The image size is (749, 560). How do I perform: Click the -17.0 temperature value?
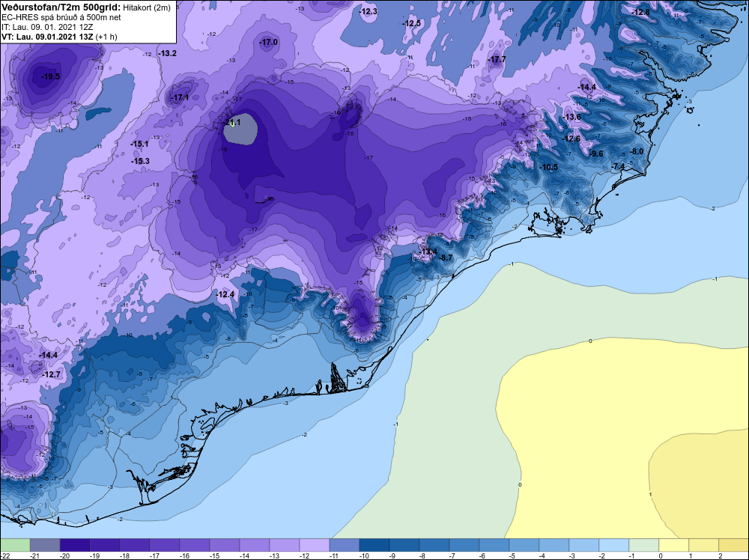269,43
